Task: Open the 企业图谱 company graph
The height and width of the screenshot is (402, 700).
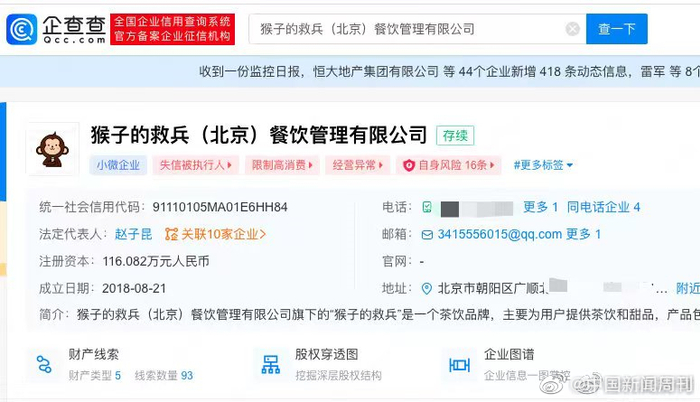Action: (509, 355)
